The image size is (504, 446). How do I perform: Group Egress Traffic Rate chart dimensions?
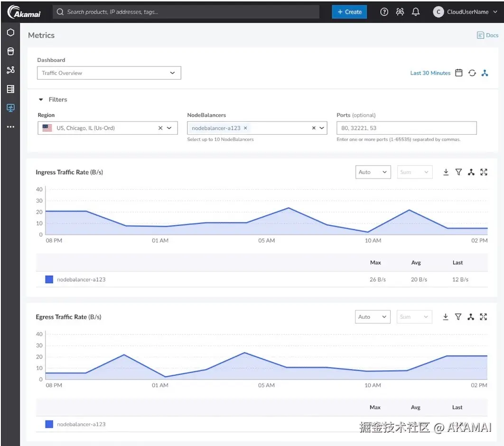click(471, 317)
